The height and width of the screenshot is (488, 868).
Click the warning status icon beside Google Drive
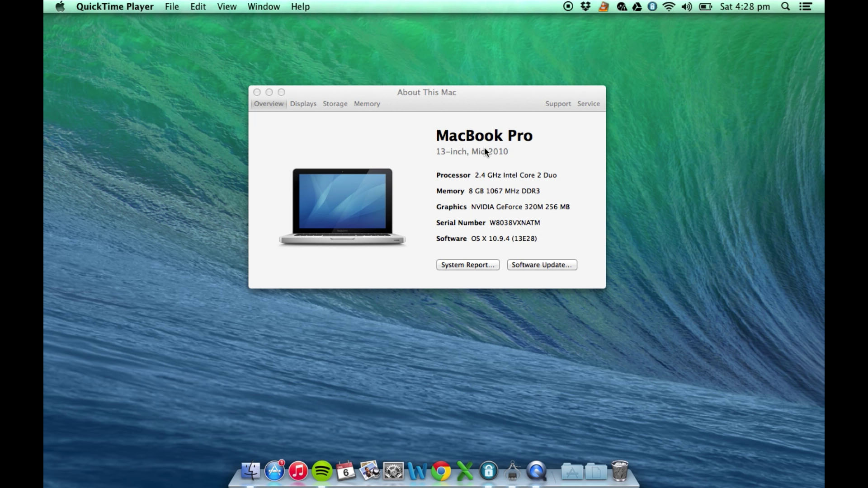622,6
